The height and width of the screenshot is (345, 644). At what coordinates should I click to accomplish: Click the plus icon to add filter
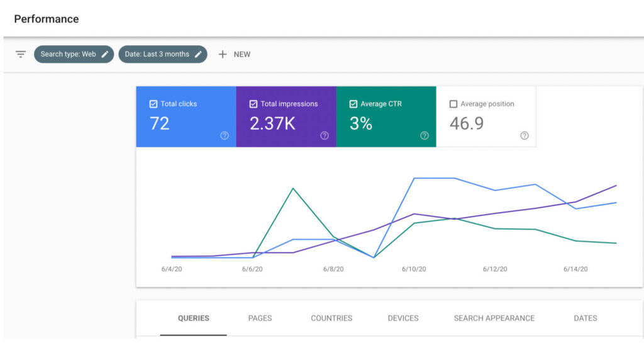pyautogui.click(x=222, y=54)
